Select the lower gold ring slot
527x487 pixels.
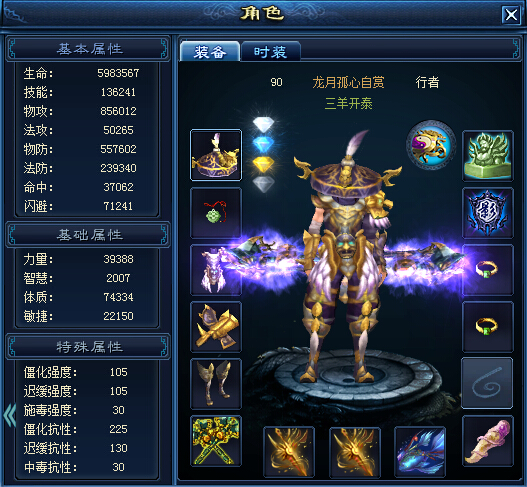tap(488, 327)
